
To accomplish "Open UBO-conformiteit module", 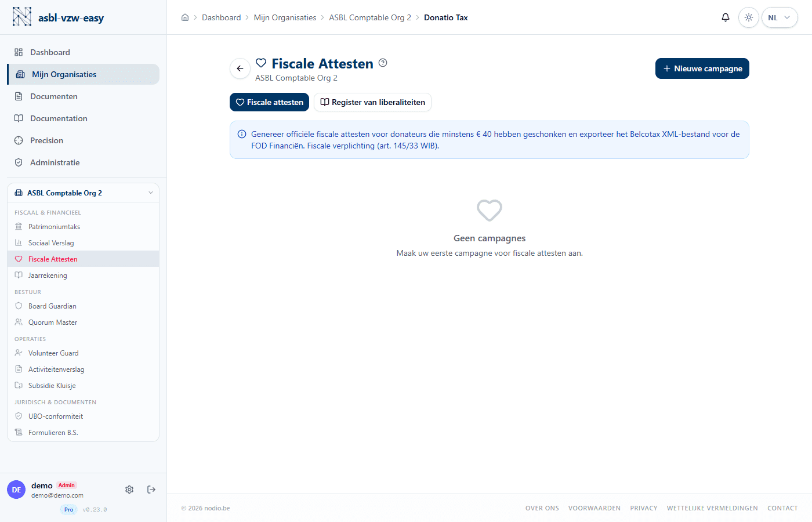I will click(x=83, y=416).
